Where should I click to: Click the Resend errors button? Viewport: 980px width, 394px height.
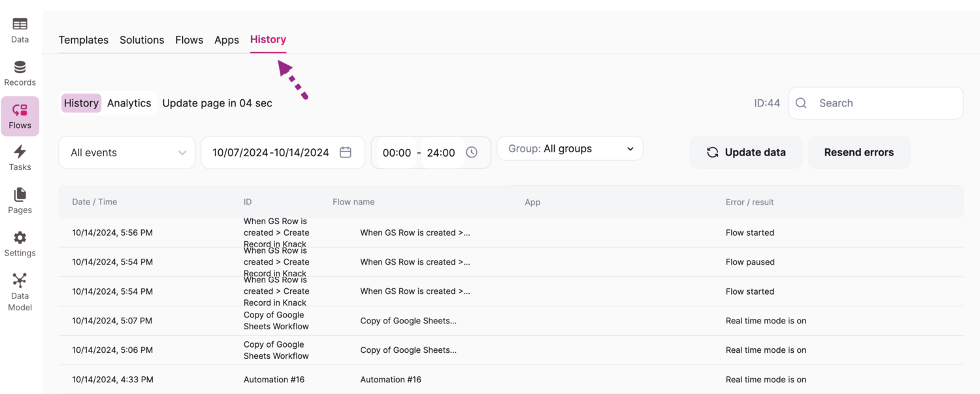pyautogui.click(x=858, y=152)
